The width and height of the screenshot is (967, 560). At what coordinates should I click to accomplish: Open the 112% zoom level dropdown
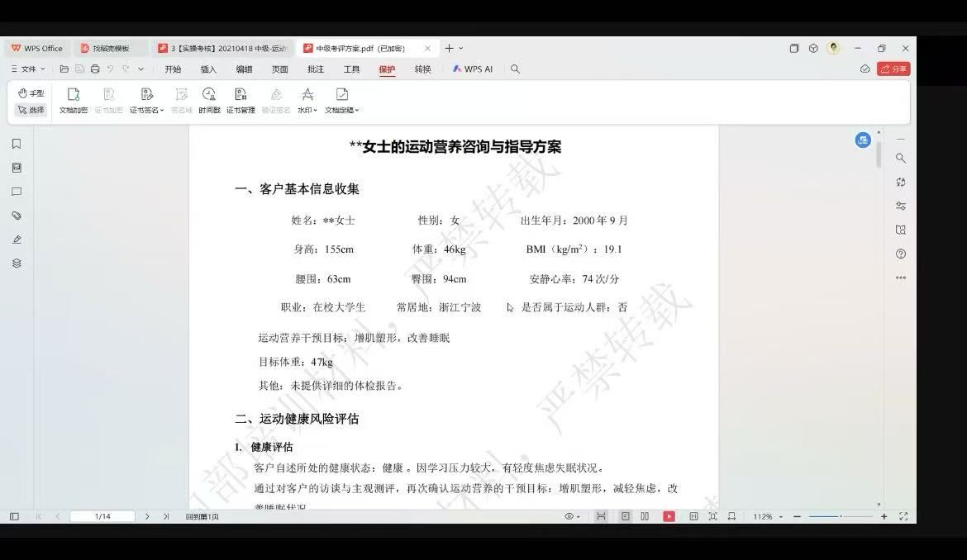click(x=766, y=516)
